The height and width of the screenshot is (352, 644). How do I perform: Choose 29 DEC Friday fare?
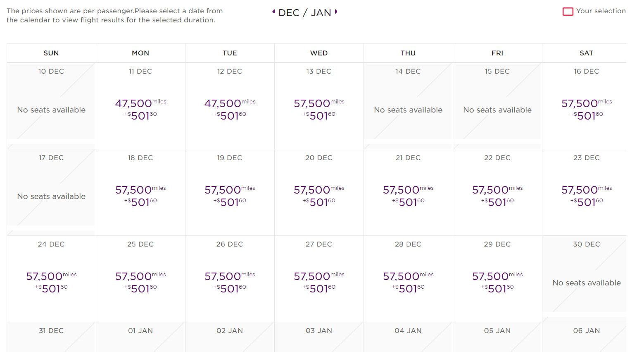pos(497,279)
